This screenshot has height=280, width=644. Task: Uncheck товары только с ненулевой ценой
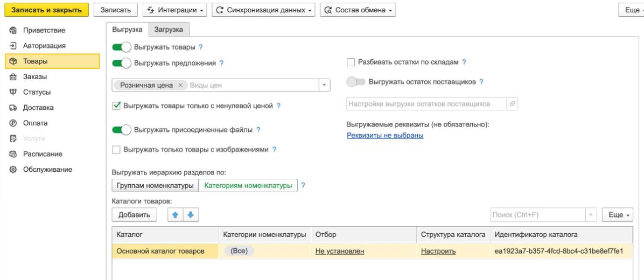(116, 106)
